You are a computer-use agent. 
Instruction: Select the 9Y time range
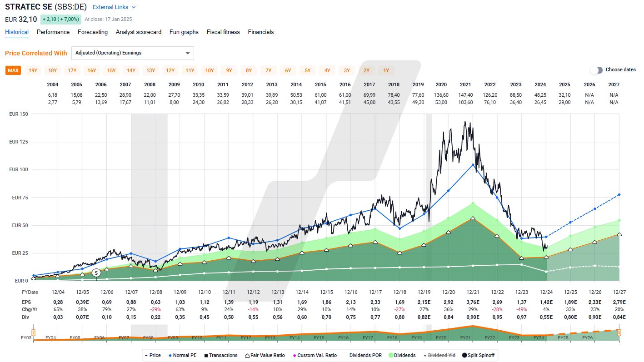[229, 70]
